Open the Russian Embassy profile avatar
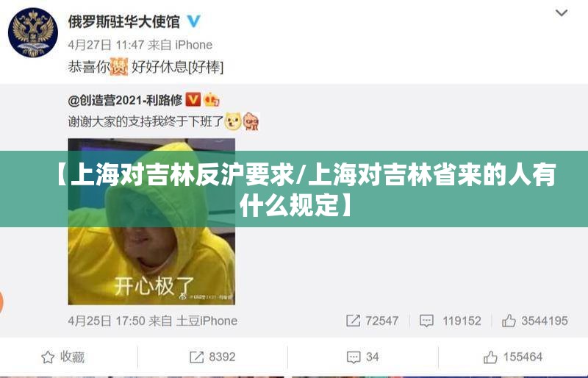 point(33,32)
